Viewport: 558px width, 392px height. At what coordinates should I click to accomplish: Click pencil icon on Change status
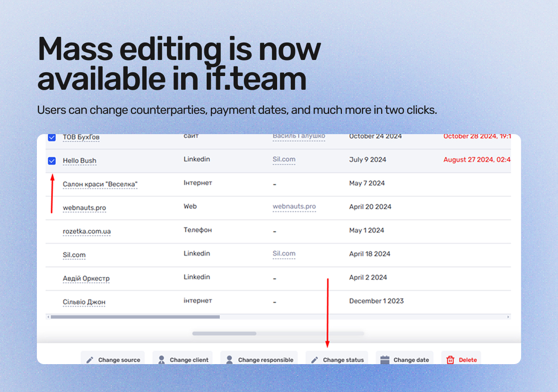(x=314, y=360)
